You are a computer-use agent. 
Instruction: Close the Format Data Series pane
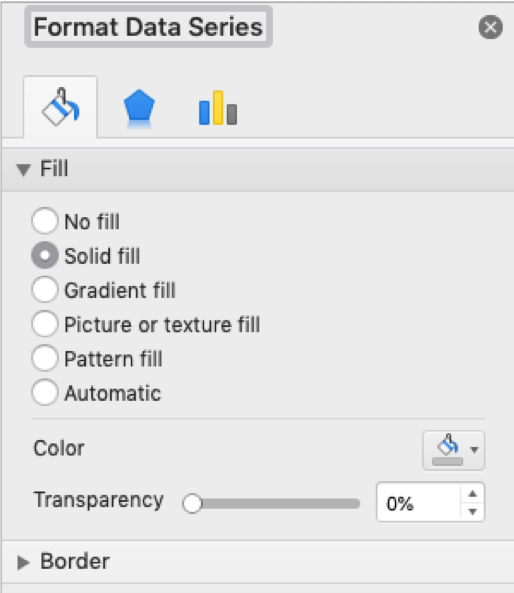pos(490,27)
